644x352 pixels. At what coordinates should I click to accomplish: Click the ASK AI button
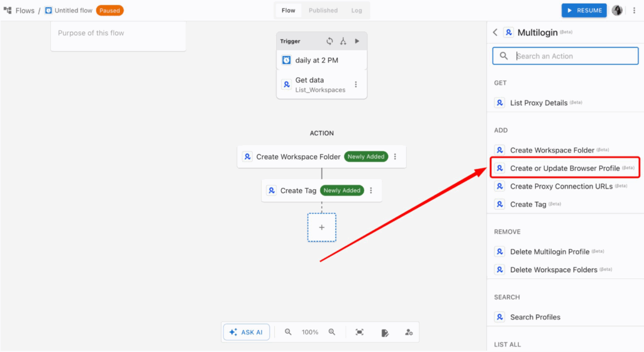[x=247, y=333]
